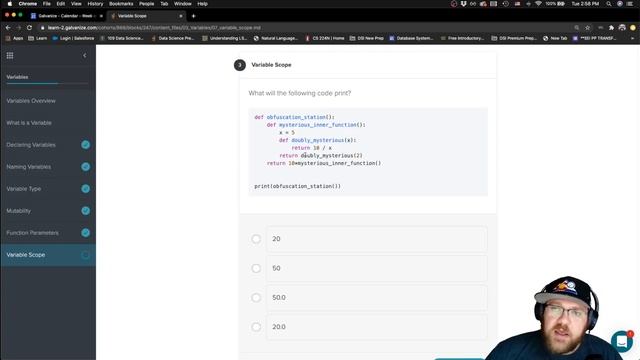Viewport: 640px width, 360px height.
Task: Open the New Tab bookmark
Action: [555, 38]
